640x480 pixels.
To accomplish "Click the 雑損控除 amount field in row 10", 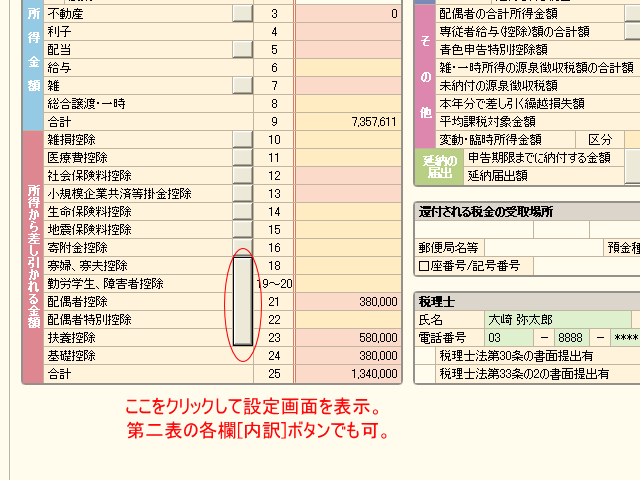I will [348, 140].
